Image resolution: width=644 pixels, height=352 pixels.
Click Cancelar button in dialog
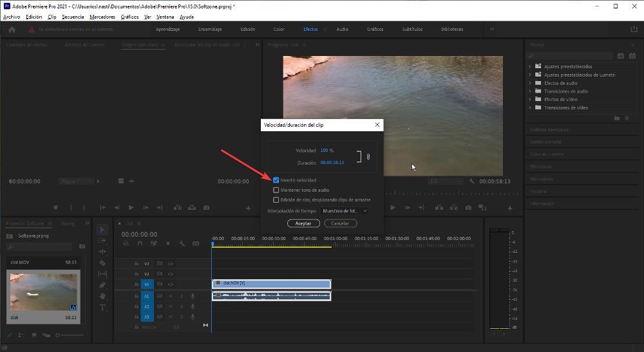click(x=340, y=223)
